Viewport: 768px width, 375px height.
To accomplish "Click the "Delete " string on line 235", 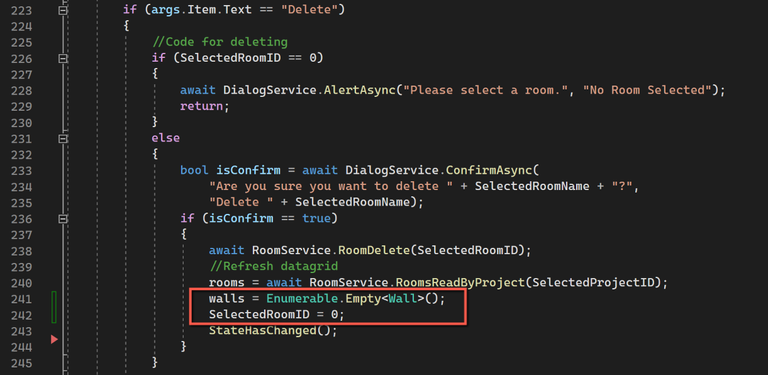I will click(241, 202).
